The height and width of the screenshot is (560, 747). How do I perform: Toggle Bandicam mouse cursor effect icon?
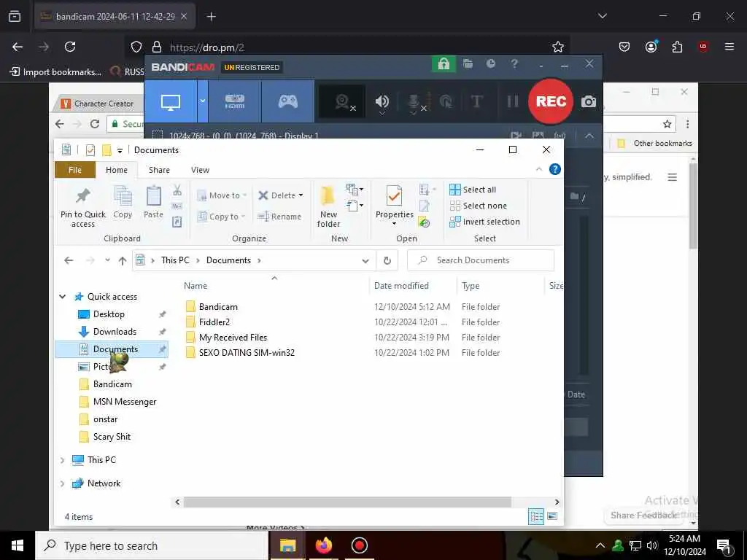point(446,101)
